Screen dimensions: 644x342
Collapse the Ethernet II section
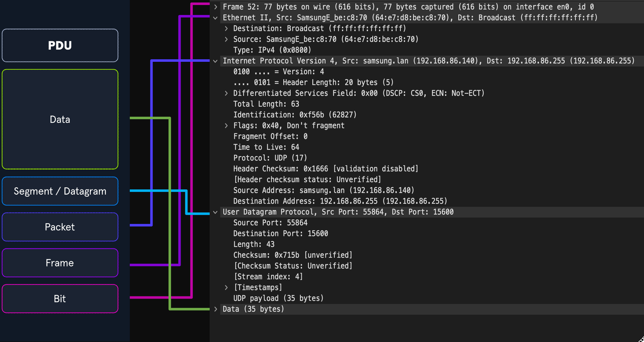pos(215,18)
